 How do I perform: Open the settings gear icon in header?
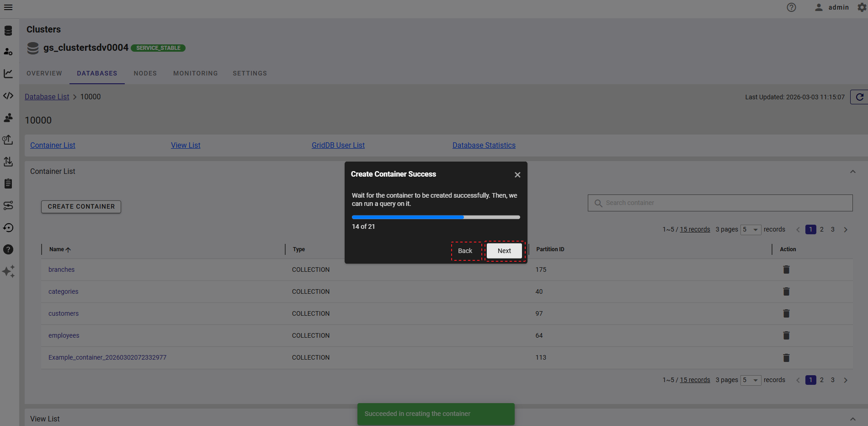click(862, 7)
